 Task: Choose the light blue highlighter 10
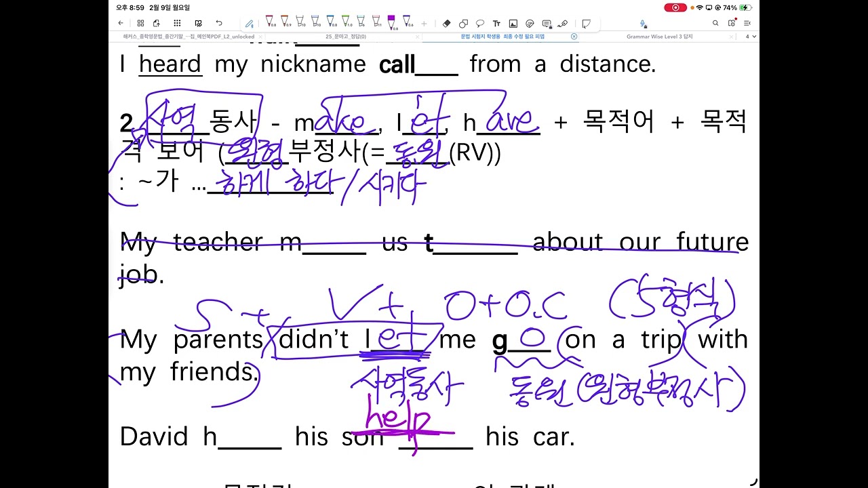[x=316, y=22]
